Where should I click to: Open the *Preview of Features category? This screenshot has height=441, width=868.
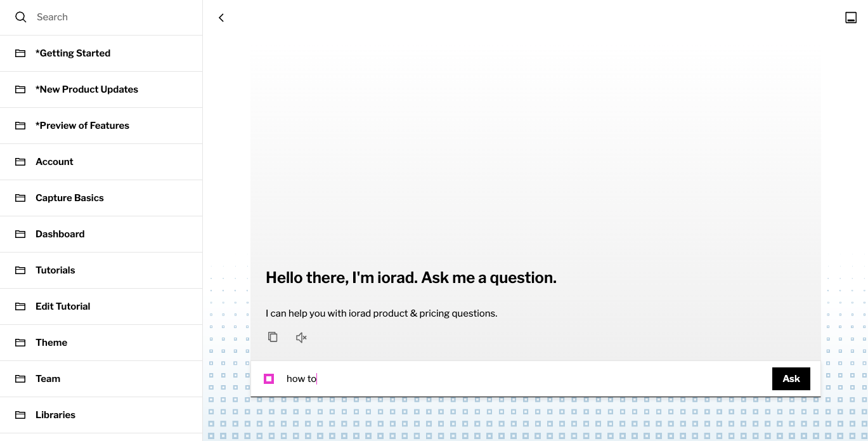tap(101, 126)
